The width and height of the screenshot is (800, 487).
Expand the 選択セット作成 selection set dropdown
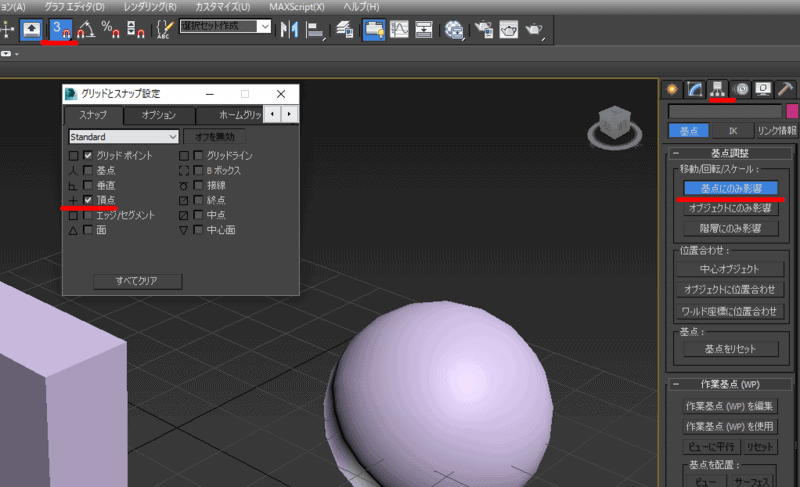(x=265, y=27)
